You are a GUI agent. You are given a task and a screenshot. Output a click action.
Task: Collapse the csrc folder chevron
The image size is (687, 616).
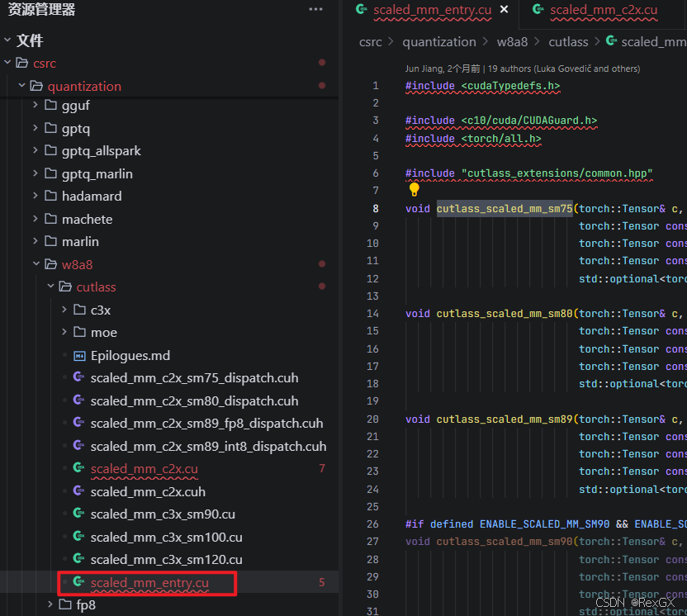pyautogui.click(x=7, y=63)
